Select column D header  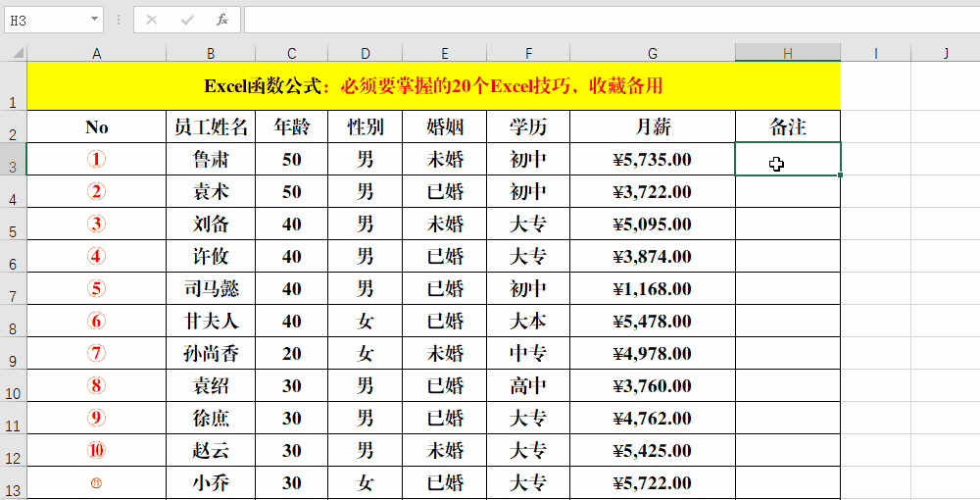point(365,53)
